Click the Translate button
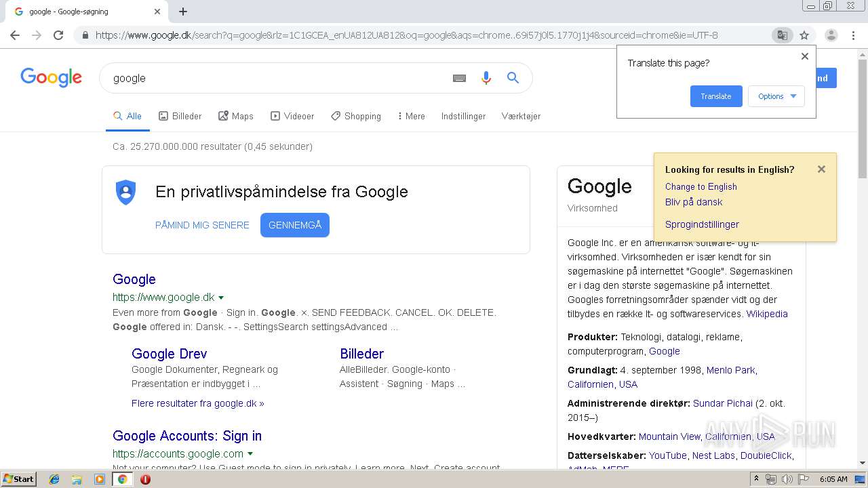 tap(716, 96)
